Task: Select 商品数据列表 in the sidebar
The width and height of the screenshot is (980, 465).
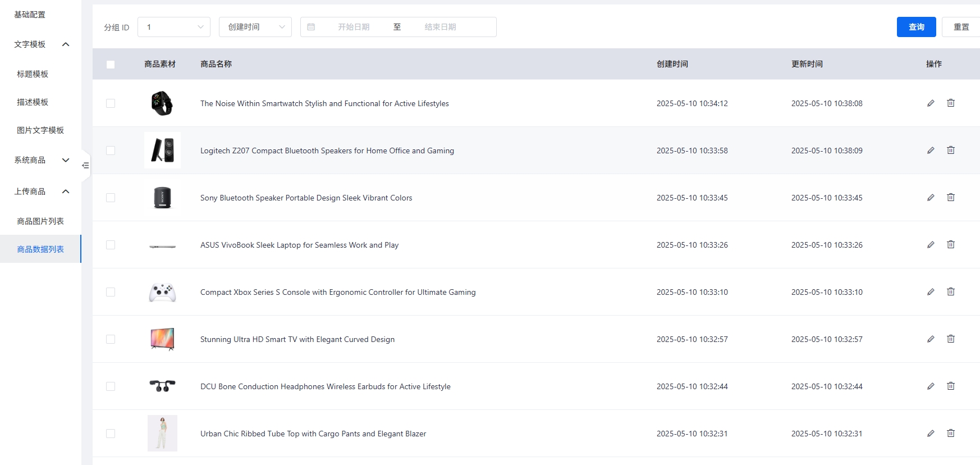Action: tap(40, 249)
